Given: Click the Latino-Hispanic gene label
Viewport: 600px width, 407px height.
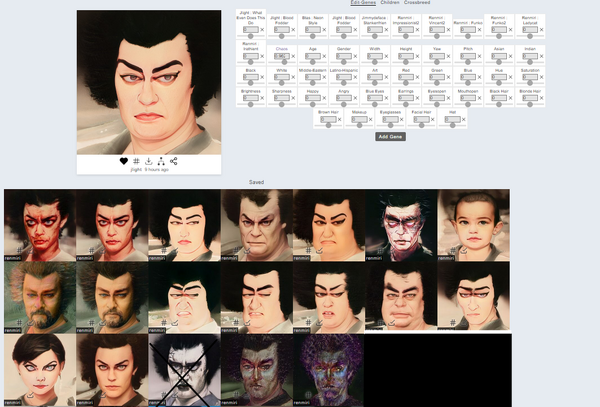Looking at the screenshot, I should pyautogui.click(x=344, y=70).
